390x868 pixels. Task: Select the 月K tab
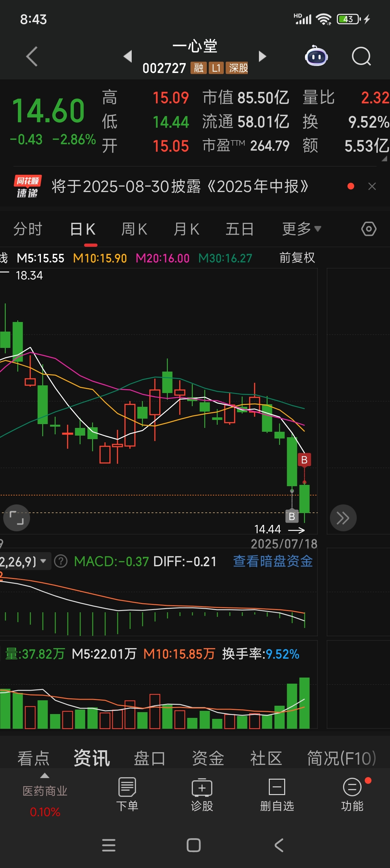tap(186, 229)
